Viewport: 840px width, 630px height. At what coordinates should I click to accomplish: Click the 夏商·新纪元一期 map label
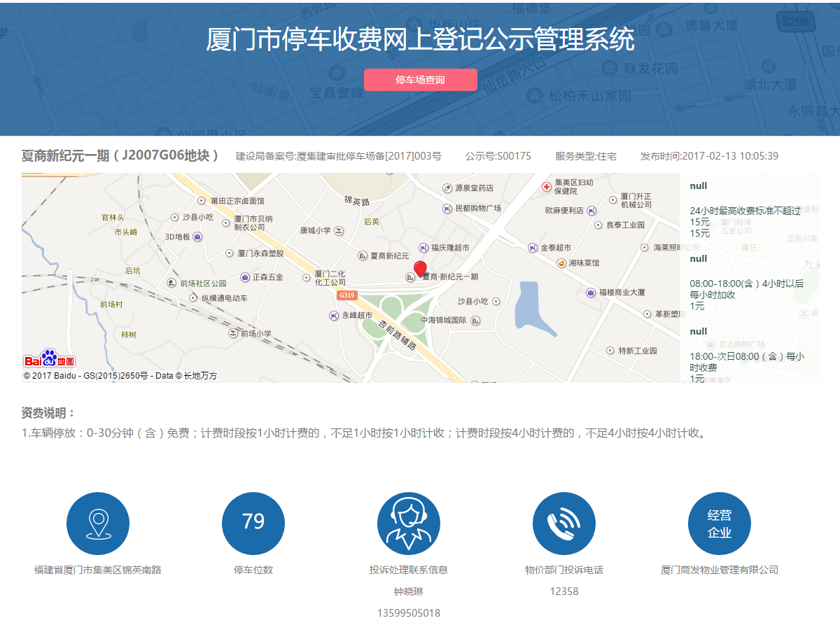(x=450, y=277)
